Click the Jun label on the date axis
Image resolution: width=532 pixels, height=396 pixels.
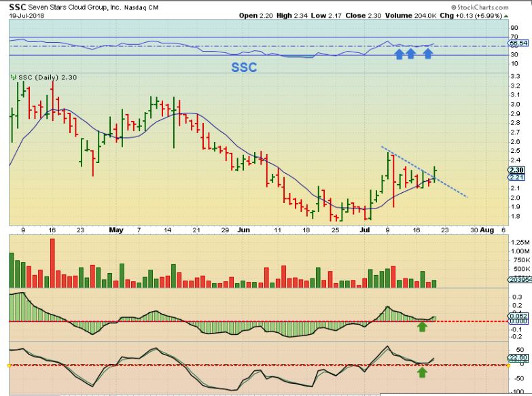(244, 230)
